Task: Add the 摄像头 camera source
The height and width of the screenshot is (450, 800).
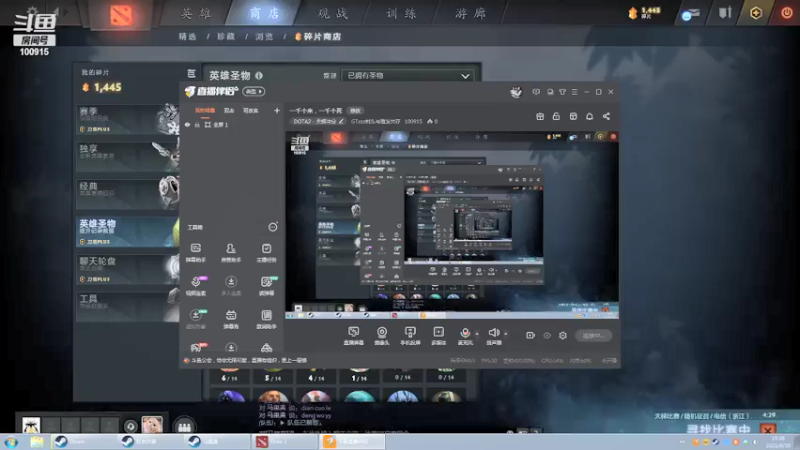Action: pos(382,336)
